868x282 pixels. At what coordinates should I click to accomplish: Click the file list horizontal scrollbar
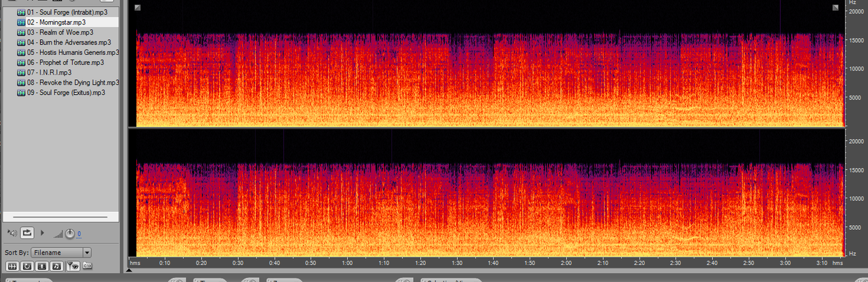(x=60, y=217)
